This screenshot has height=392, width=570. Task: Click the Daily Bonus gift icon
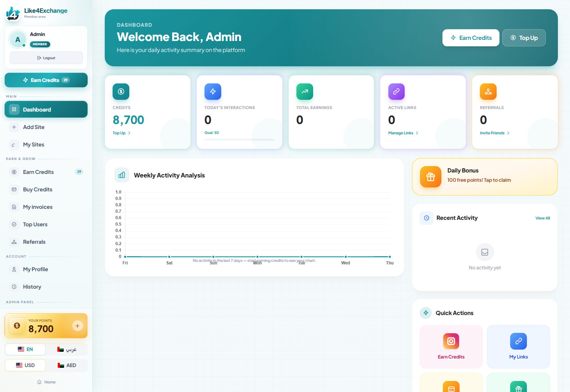click(431, 177)
